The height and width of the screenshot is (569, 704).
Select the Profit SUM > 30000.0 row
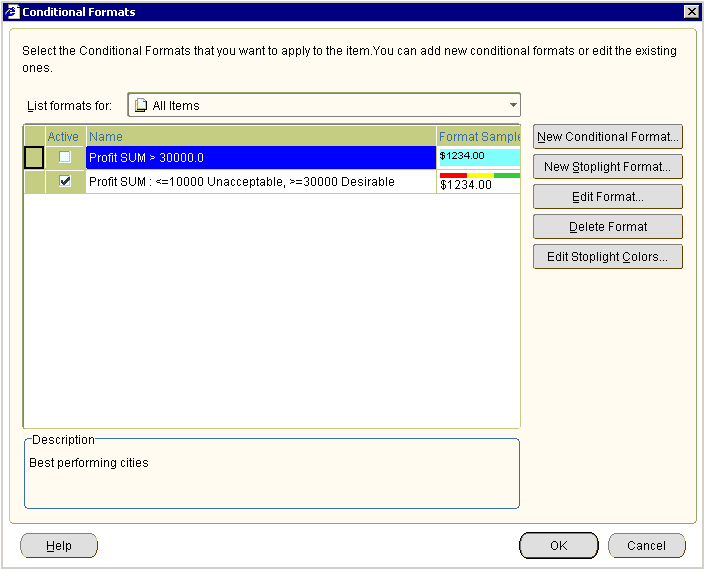point(261,158)
